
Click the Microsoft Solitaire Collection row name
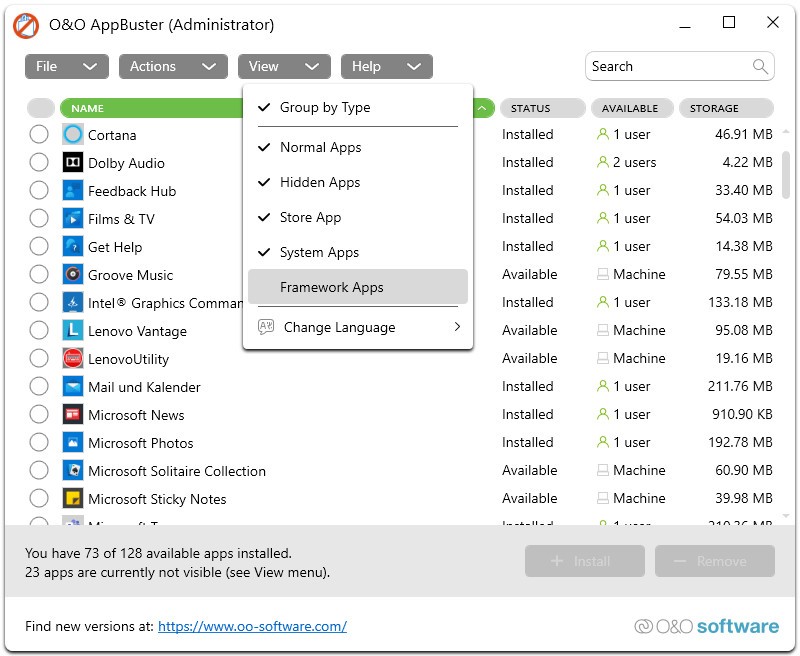point(177,471)
